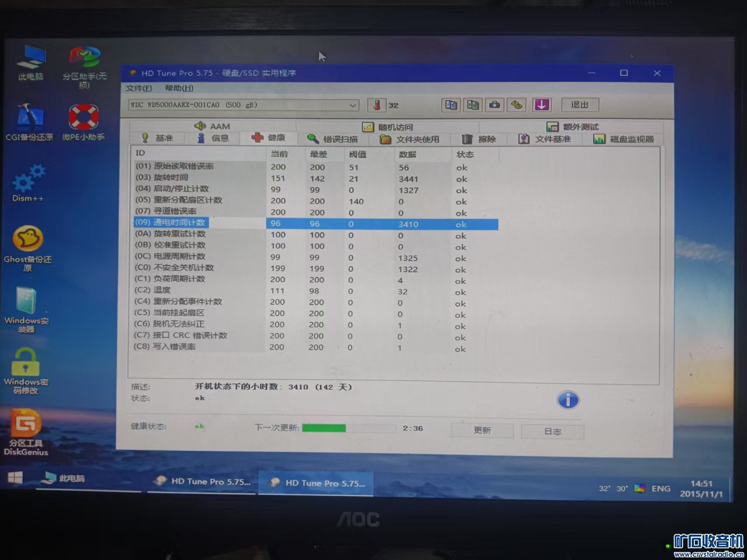The width and height of the screenshot is (747, 560).
Task: Open the options tools toolbar icon
Action: (517, 105)
